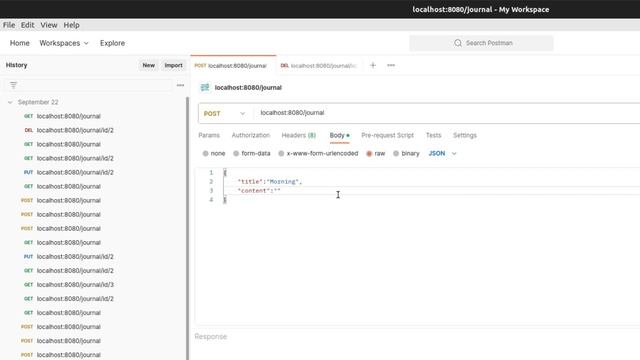
Task: Click the HTTP request icon beside title
Action: point(205,87)
